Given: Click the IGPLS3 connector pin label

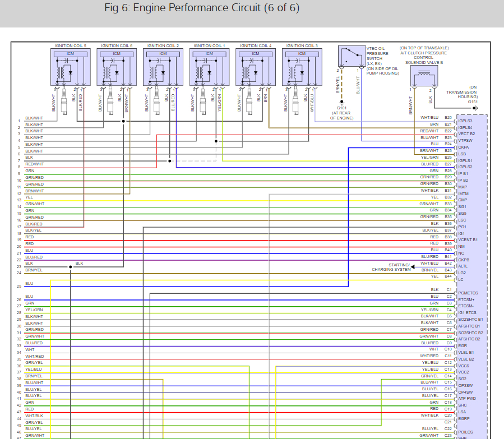Looking at the screenshot, I should (x=465, y=121).
